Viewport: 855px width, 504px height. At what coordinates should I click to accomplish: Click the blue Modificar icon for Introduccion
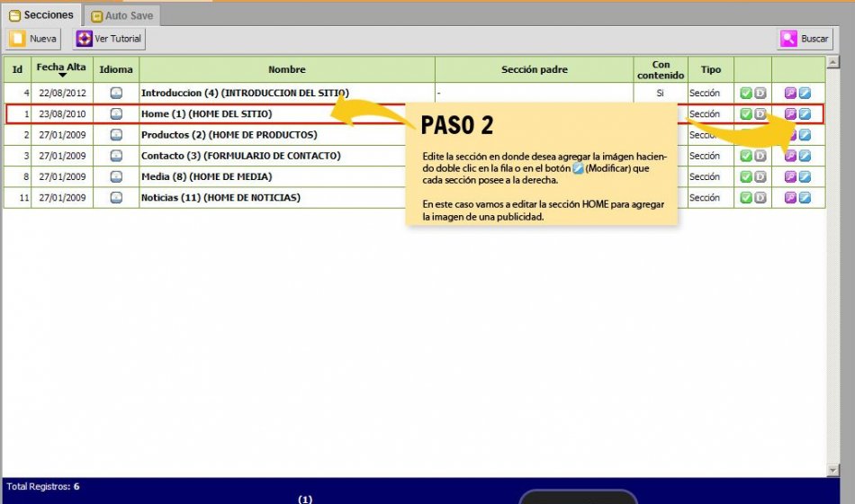click(x=805, y=93)
